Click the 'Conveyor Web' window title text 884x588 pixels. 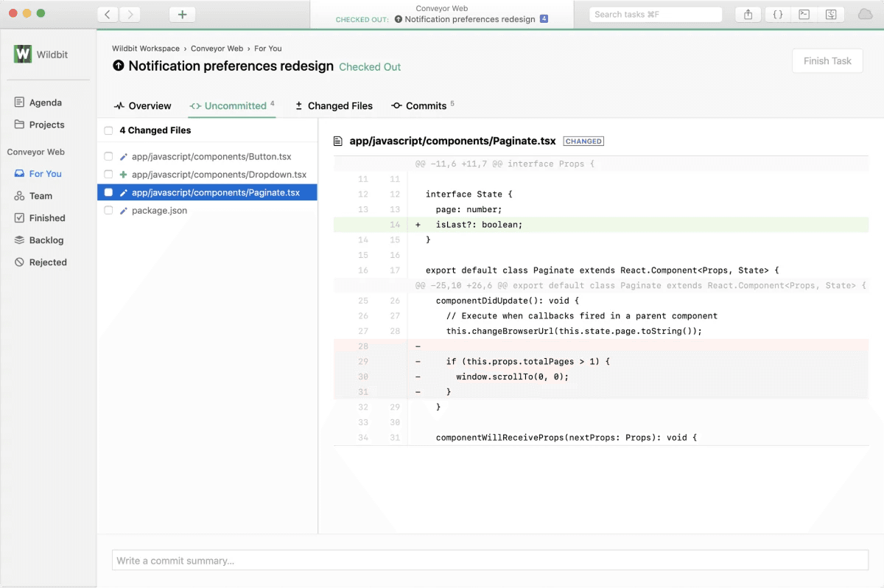coord(442,9)
